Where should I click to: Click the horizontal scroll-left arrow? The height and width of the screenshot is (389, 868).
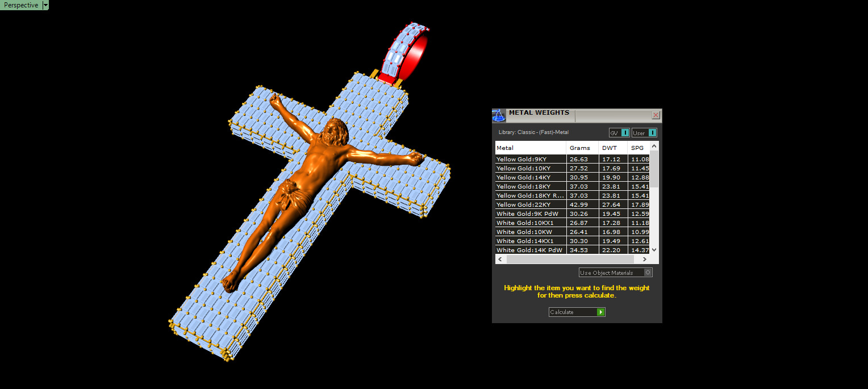[499, 259]
